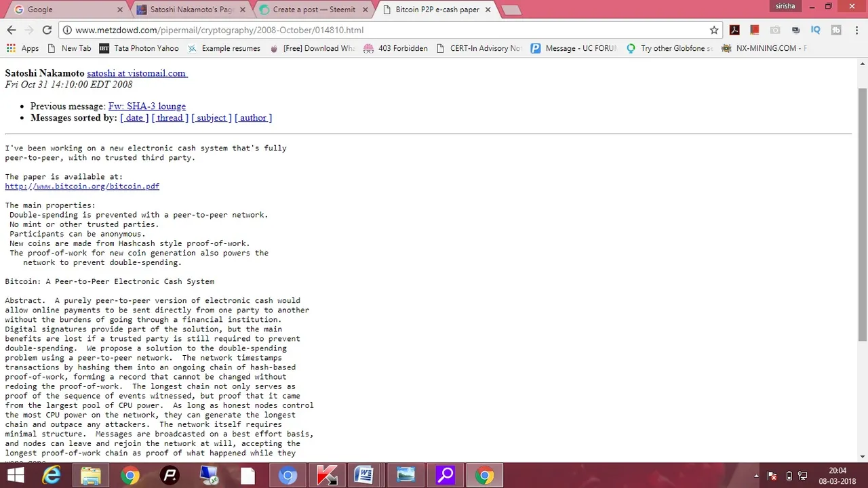
Task: Open the Try other Globfone bookmark
Action: [669, 48]
